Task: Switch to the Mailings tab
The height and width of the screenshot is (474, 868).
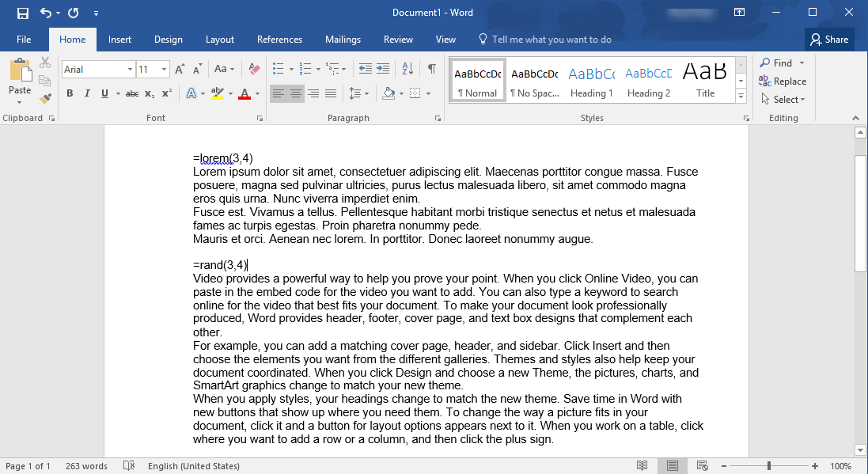Action: tap(343, 40)
